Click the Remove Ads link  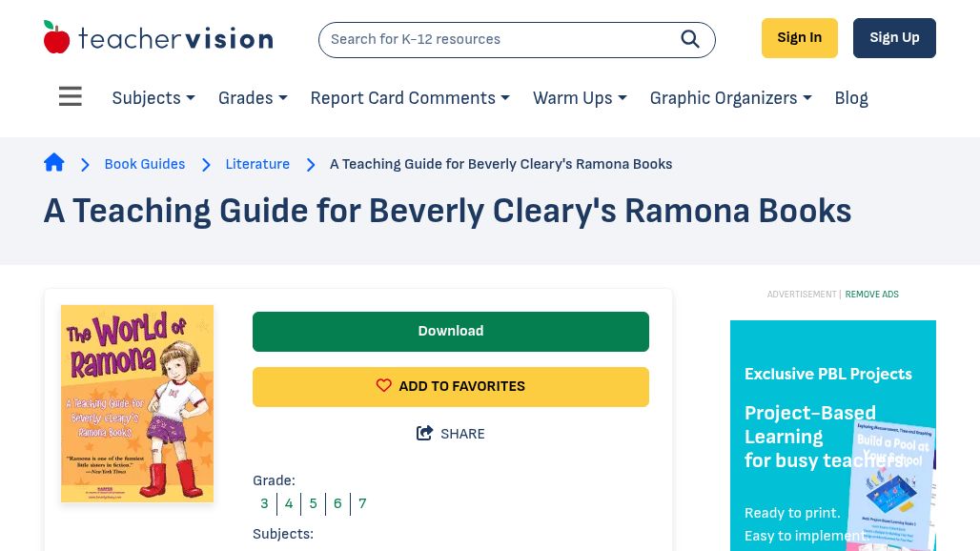(x=871, y=295)
